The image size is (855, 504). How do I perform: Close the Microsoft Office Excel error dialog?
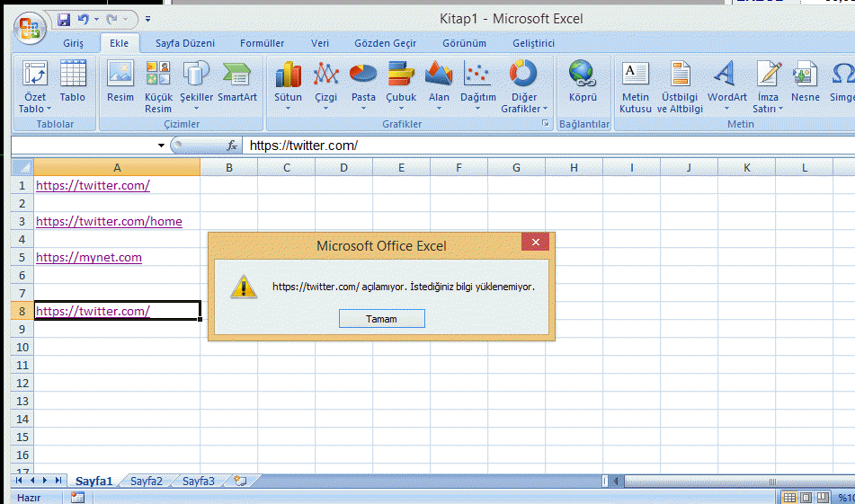[536, 242]
